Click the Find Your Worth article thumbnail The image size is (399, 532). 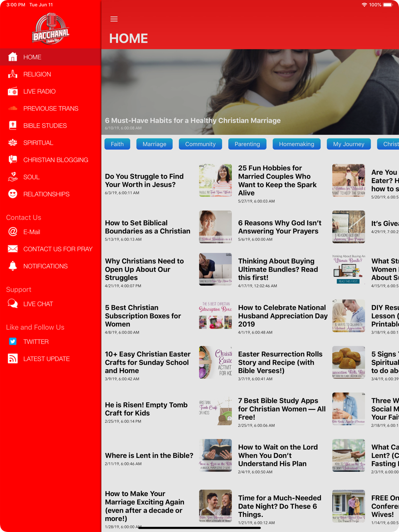click(215, 180)
